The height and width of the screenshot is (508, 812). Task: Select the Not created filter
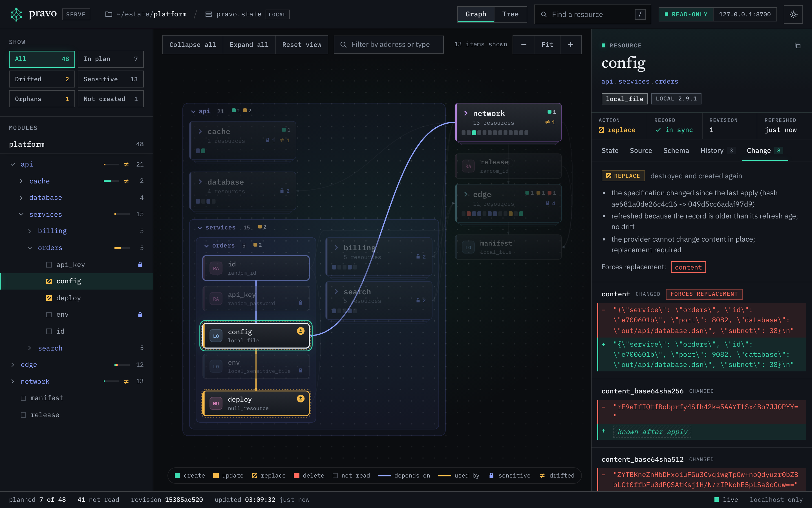tap(111, 99)
